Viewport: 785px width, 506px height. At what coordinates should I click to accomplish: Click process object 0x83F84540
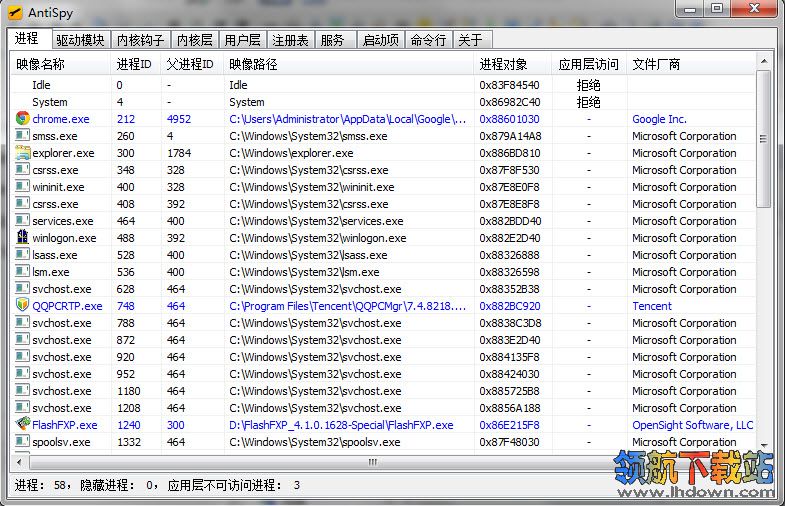coord(509,85)
